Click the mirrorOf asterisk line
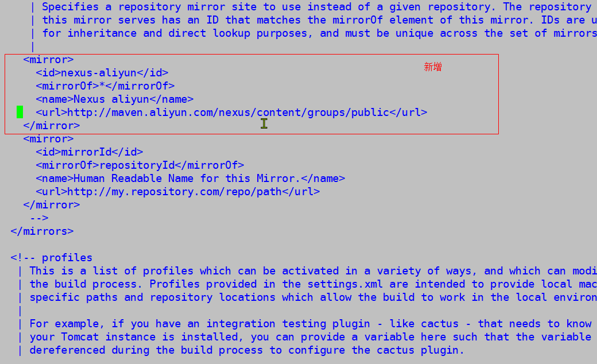 coord(105,86)
